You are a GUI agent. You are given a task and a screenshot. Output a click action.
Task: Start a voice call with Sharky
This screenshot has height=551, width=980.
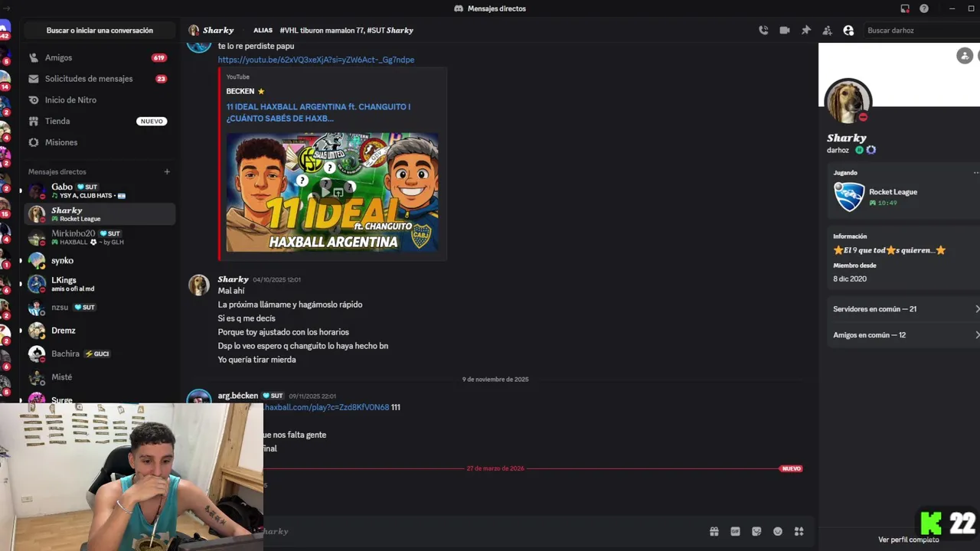(763, 31)
